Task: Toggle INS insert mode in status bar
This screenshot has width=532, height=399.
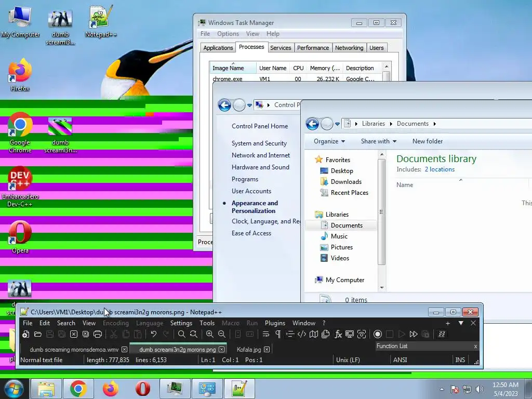Action: [460, 360]
